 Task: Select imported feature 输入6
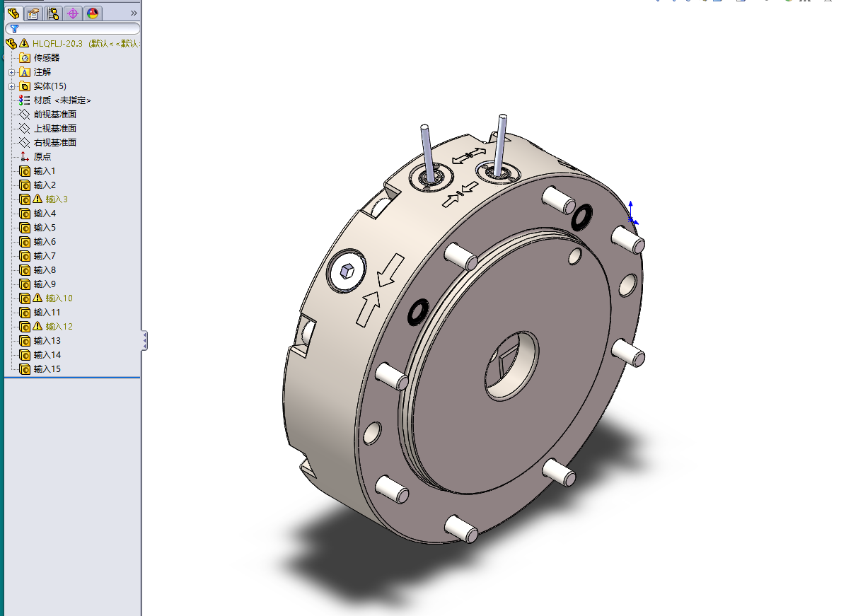[45, 242]
